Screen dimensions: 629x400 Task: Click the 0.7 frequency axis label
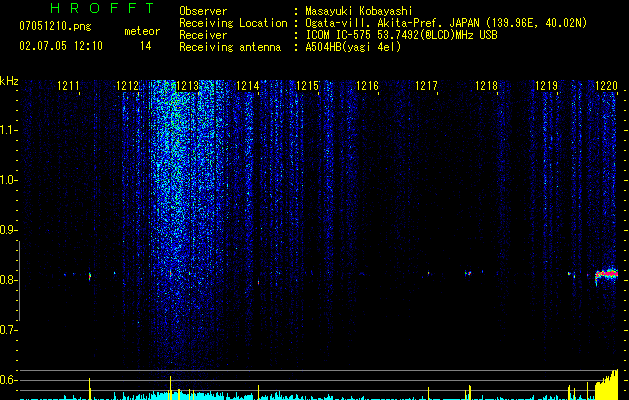(x=8, y=330)
